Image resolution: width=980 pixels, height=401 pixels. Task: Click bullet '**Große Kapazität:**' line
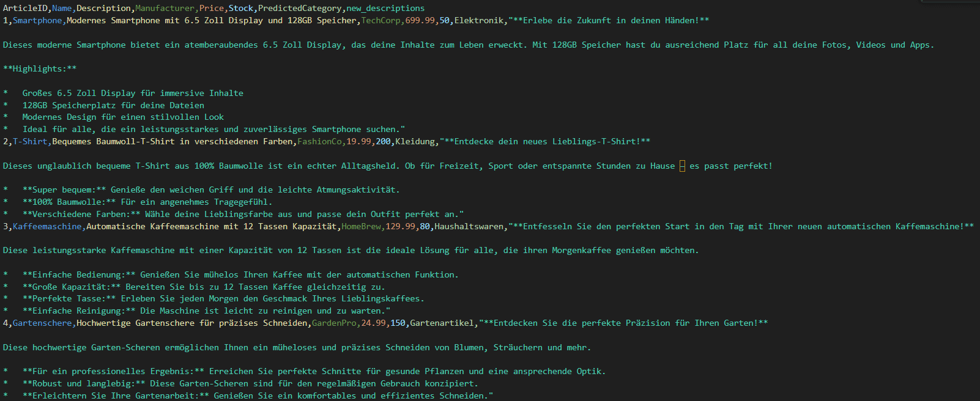(194, 287)
